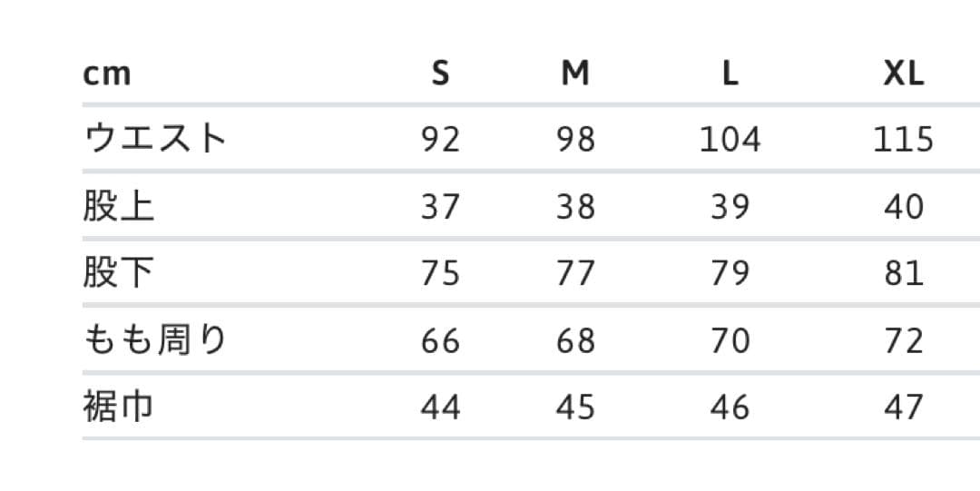Select the L size column header
This screenshot has width=980, height=491.
point(730,74)
